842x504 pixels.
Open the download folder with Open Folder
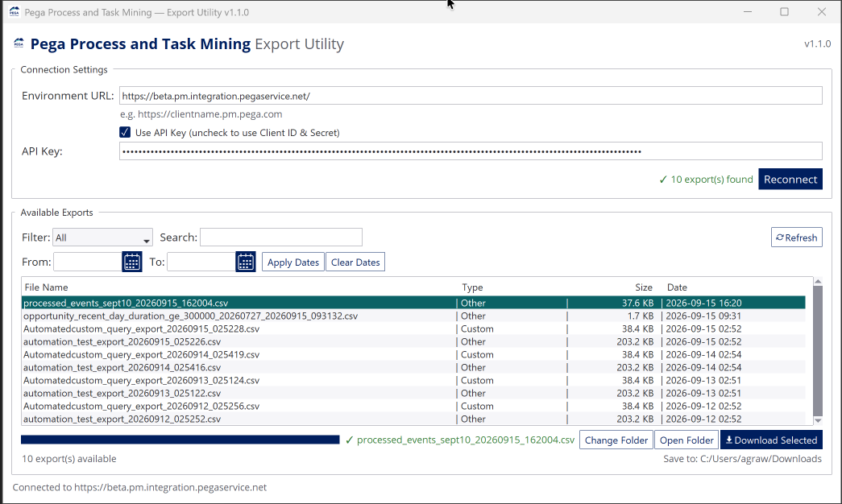click(686, 440)
